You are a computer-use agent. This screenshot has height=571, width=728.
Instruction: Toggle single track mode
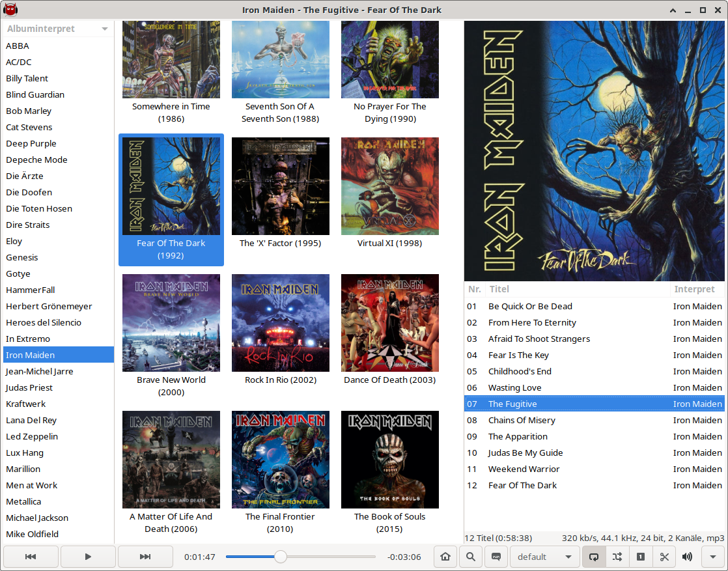click(x=640, y=557)
